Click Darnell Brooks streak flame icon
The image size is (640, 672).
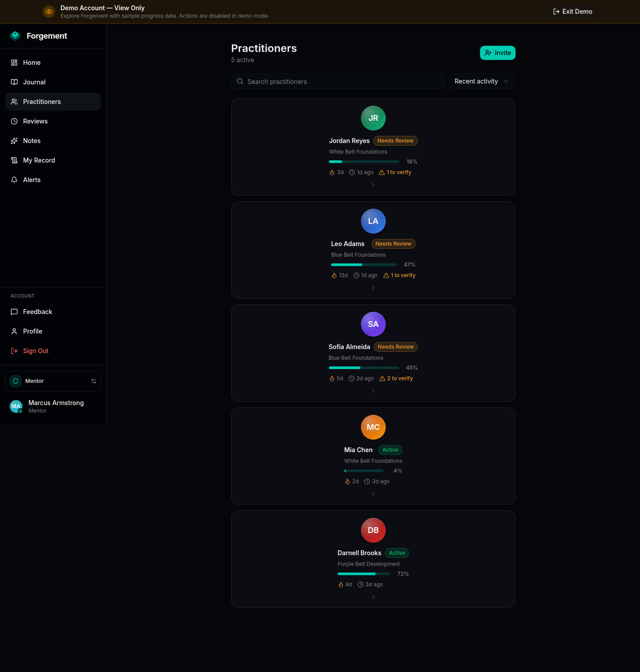click(x=341, y=585)
